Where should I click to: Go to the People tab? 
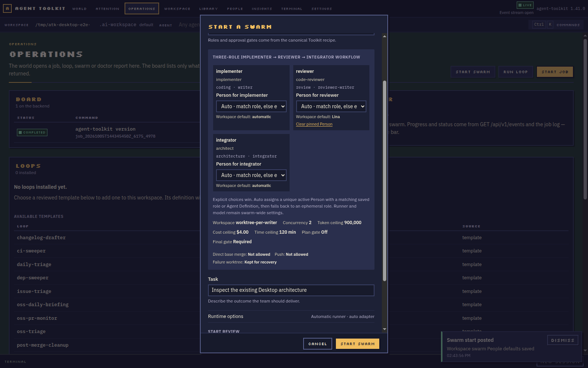[235, 8]
